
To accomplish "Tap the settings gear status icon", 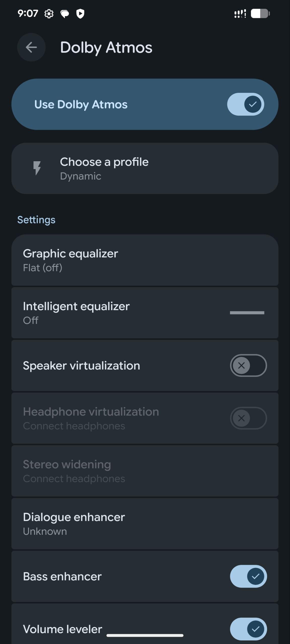I will [49, 14].
